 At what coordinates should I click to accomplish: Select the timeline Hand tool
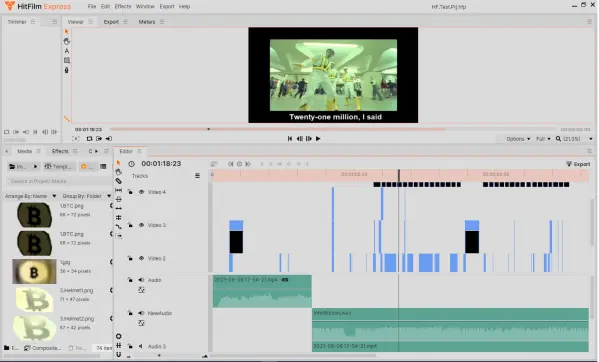118,172
